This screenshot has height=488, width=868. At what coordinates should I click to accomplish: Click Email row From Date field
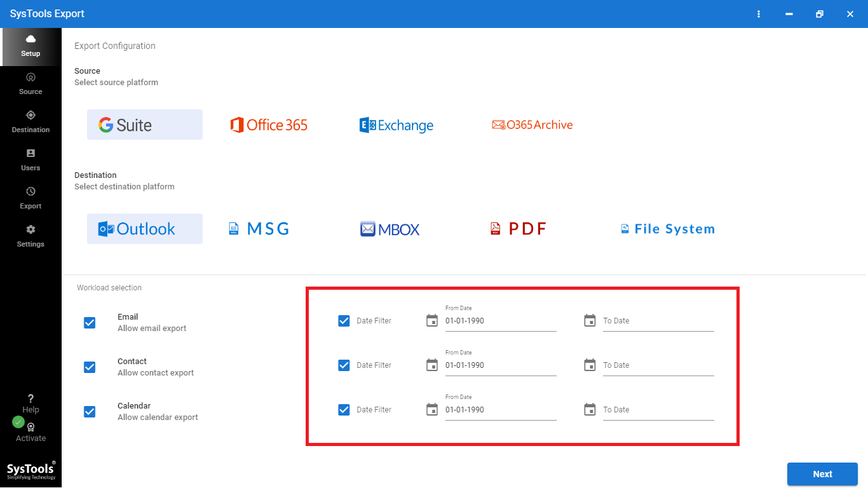tap(501, 321)
